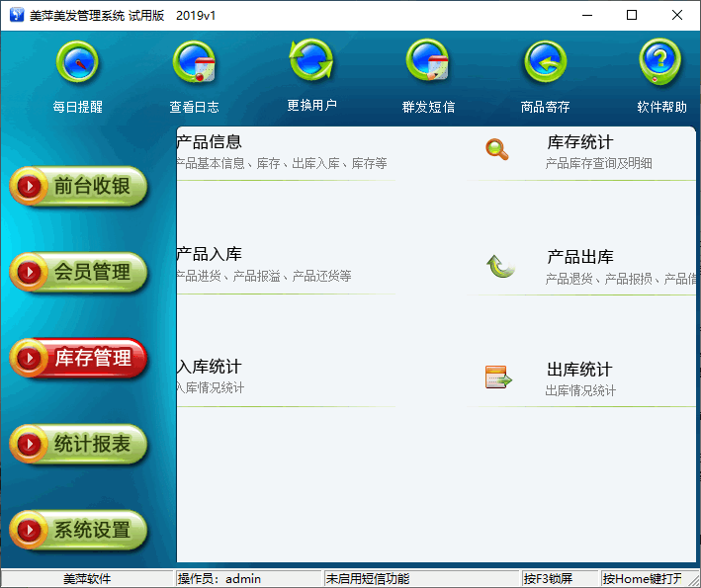The width and height of the screenshot is (701, 588).
Task: Select the 库存管理 red sidebar button
Action: [x=79, y=358]
